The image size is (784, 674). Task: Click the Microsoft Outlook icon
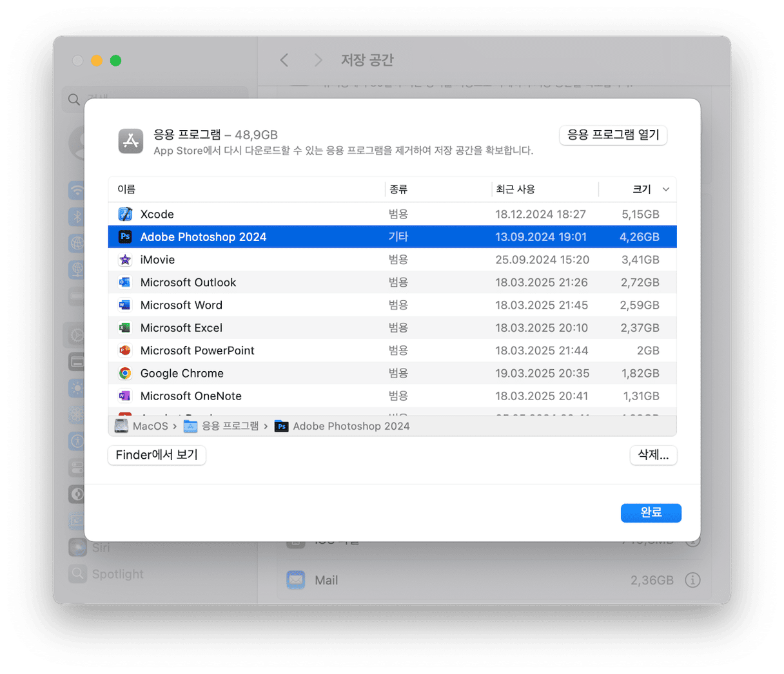[125, 282]
